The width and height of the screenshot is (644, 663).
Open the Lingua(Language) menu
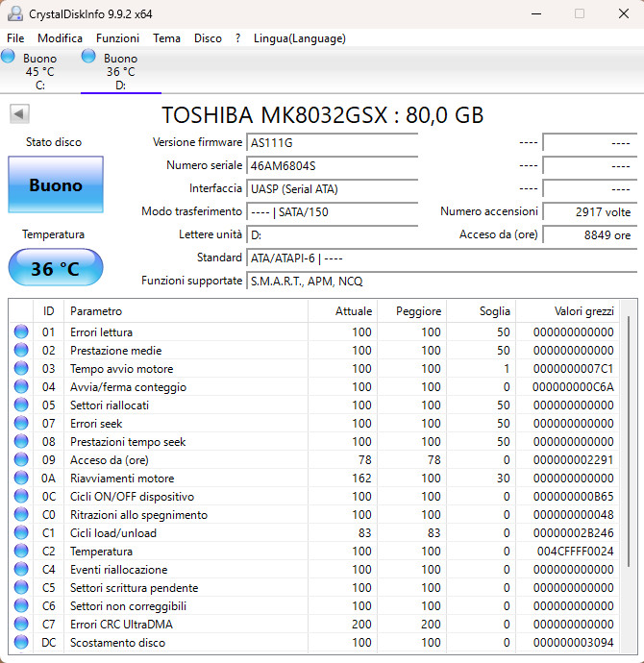click(299, 38)
